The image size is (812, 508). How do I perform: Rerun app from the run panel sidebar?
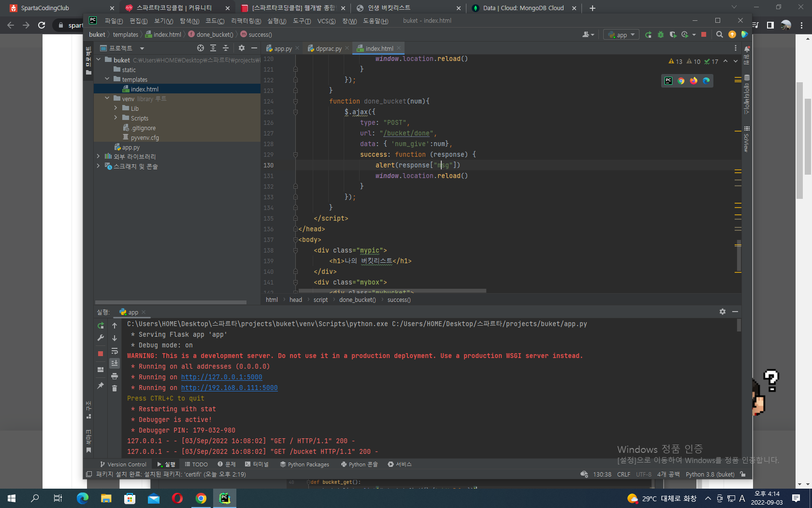point(101,326)
